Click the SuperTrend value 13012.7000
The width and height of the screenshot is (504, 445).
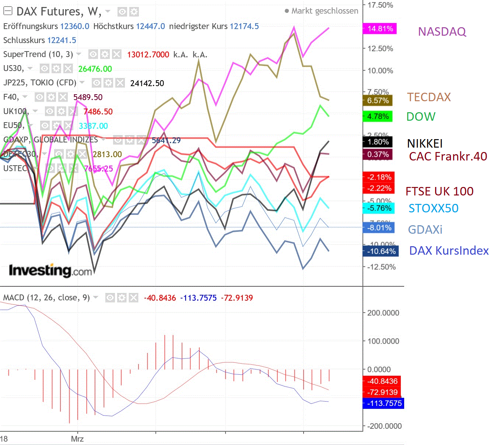(x=148, y=55)
